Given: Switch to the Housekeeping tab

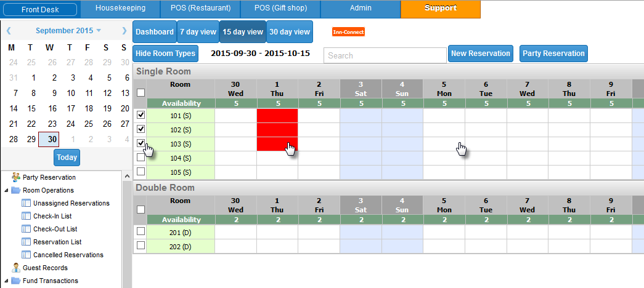Looking at the screenshot, I should (120, 9).
